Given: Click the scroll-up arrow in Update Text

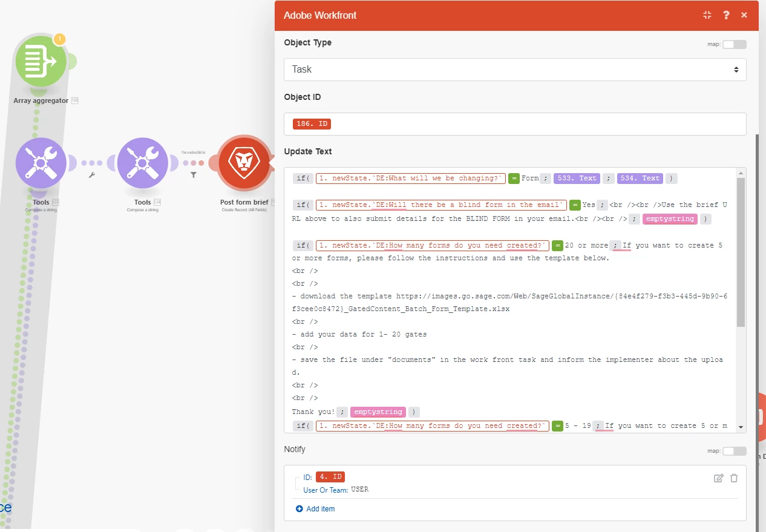Looking at the screenshot, I should click(x=741, y=173).
